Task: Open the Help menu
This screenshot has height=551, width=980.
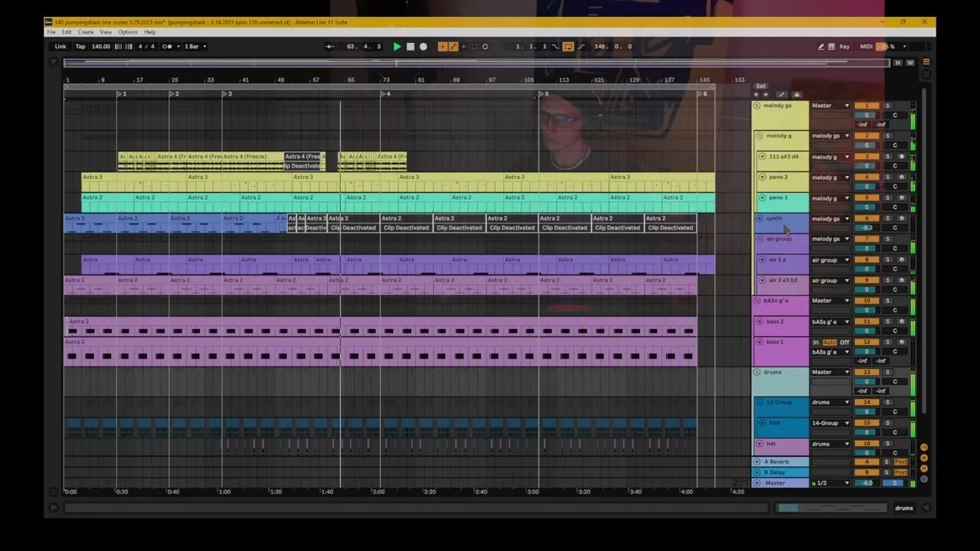Action: coord(150,32)
